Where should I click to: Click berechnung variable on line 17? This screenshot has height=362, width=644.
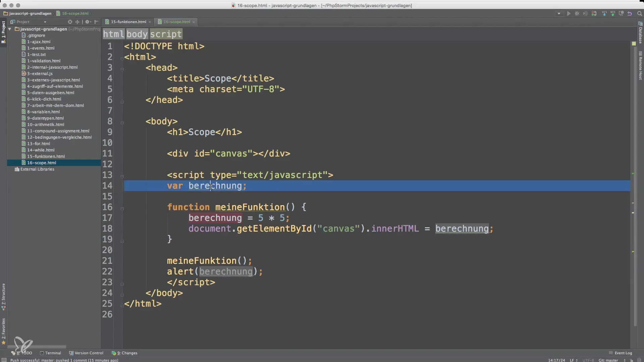click(x=215, y=218)
